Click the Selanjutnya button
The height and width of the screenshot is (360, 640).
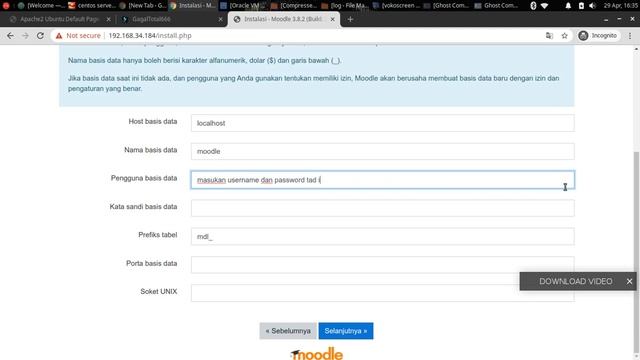click(x=346, y=331)
